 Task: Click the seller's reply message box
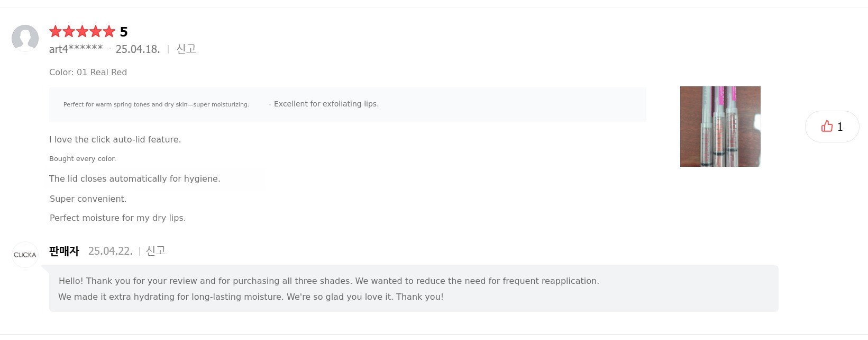[x=413, y=289]
